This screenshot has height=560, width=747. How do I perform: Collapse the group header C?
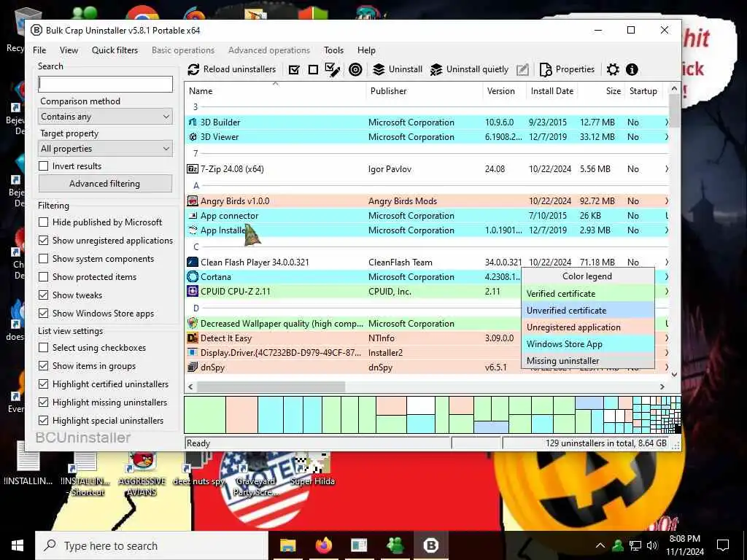point(196,246)
